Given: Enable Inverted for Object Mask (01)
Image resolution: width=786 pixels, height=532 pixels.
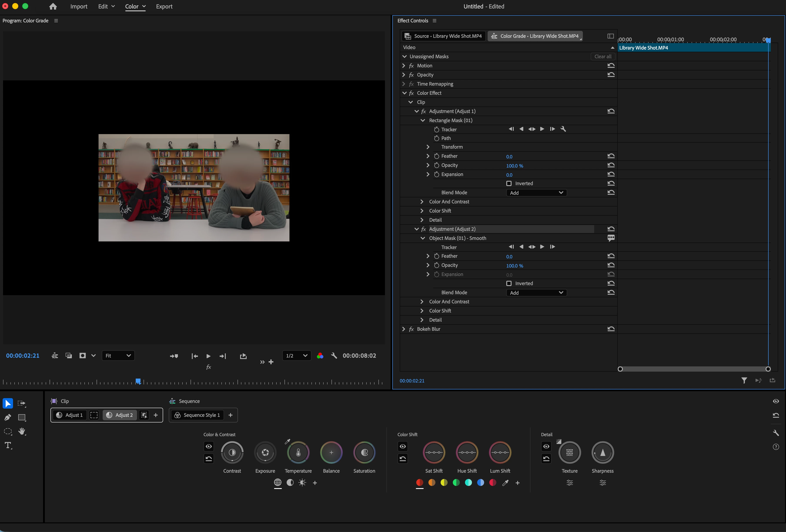Looking at the screenshot, I should 509,284.
